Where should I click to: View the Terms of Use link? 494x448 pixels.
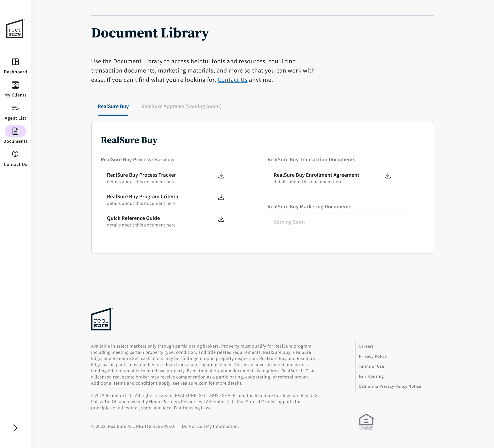click(371, 366)
